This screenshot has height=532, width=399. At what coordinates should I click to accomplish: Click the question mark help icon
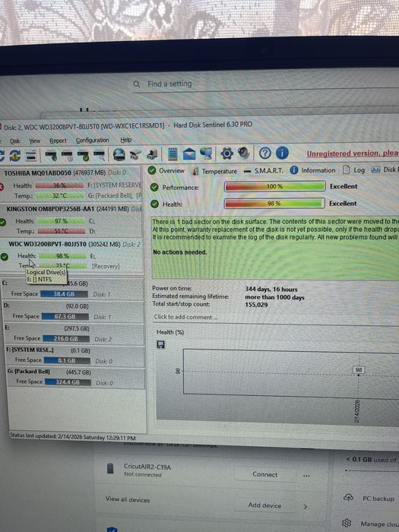tap(265, 154)
